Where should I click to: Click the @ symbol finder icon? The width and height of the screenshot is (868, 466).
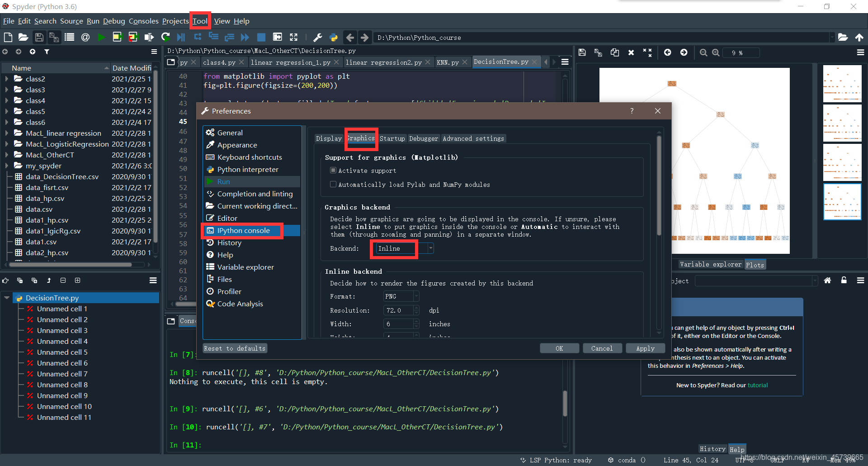tap(85, 37)
